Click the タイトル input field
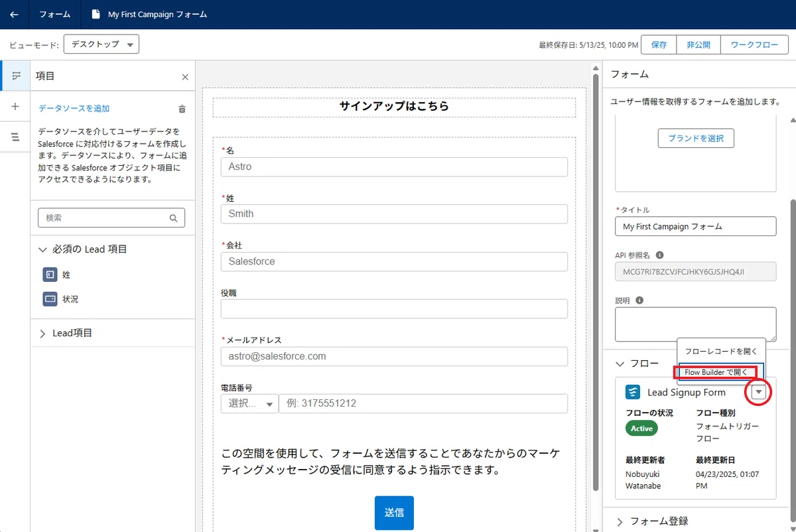796x532 pixels. pos(695,226)
